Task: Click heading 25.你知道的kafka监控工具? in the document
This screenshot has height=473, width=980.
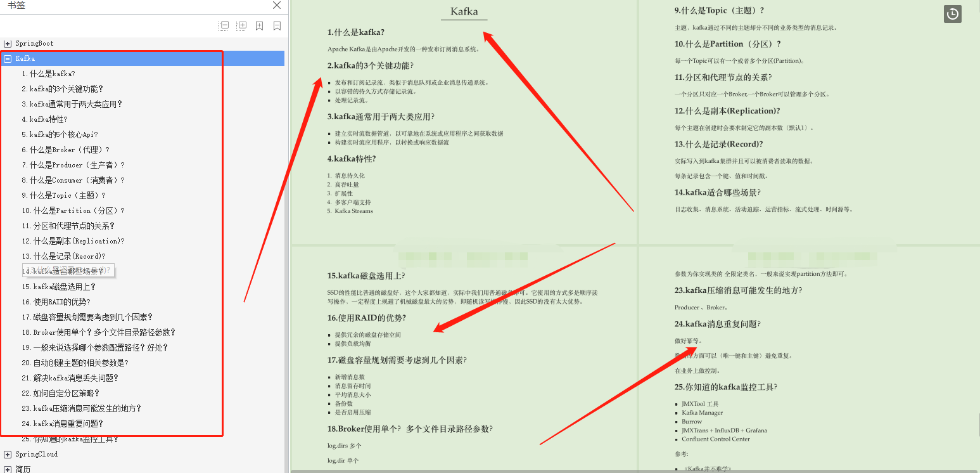Action: tap(726, 387)
